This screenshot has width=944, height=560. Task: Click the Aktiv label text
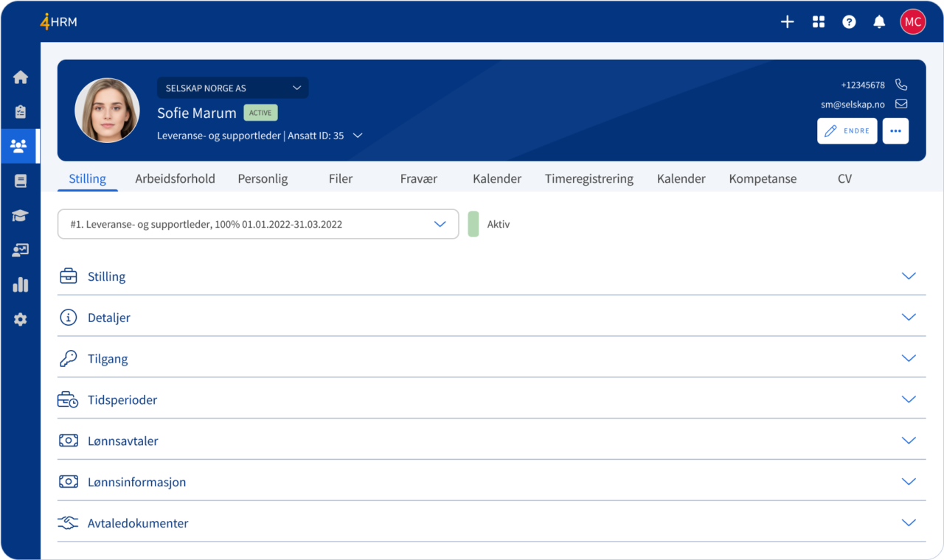pyautogui.click(x=499, y=224)
